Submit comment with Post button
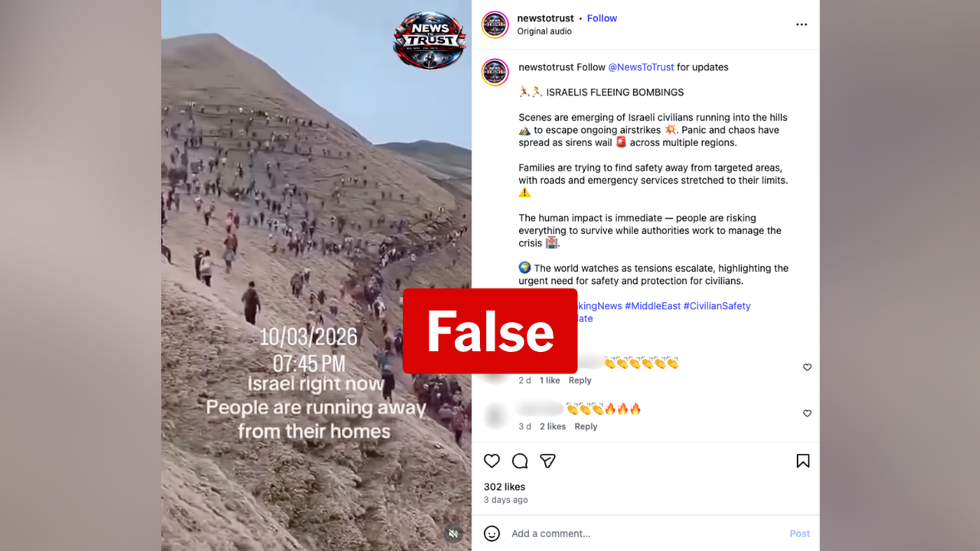 pos(799,533)
